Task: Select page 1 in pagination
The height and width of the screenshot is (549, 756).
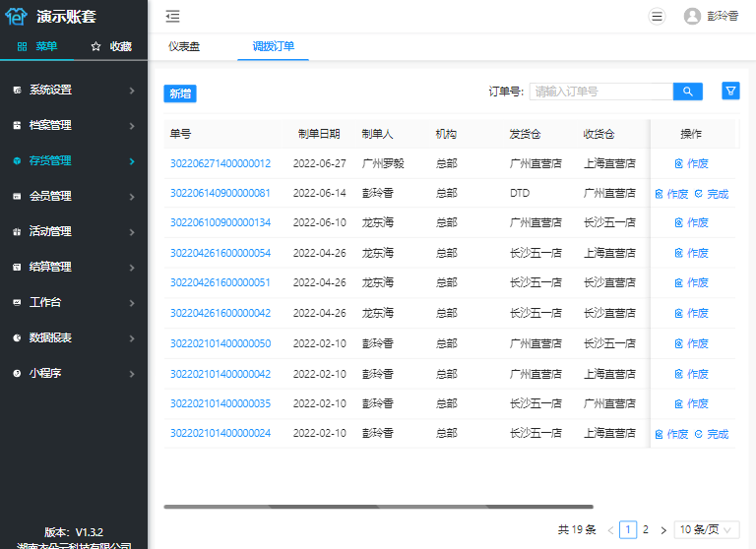Action: (x=628, y=529)
